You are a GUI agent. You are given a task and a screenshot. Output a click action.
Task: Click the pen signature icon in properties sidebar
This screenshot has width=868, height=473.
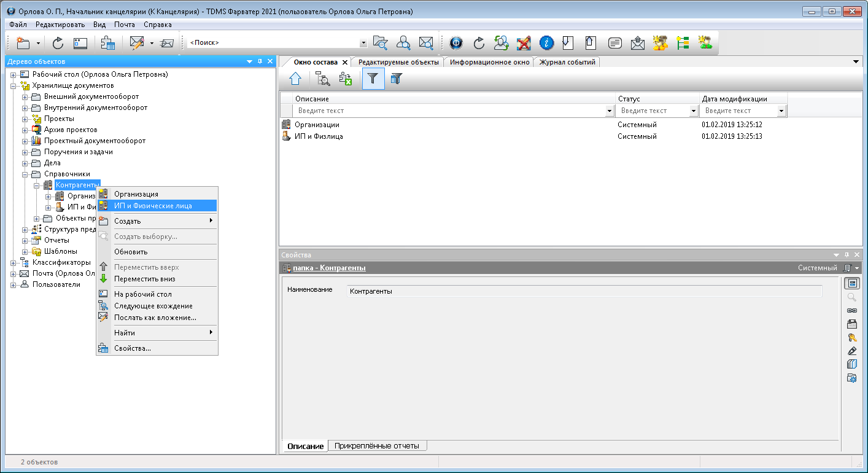(x=851, y=351)
